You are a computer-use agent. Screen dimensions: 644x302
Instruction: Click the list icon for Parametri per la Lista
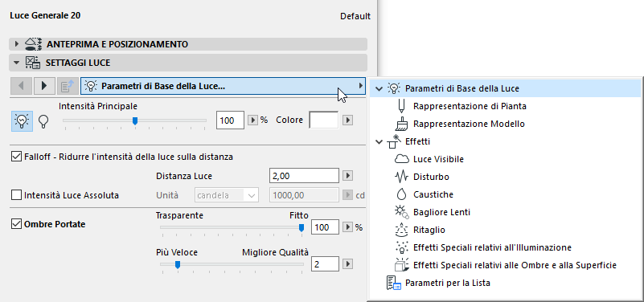[393, 283]
